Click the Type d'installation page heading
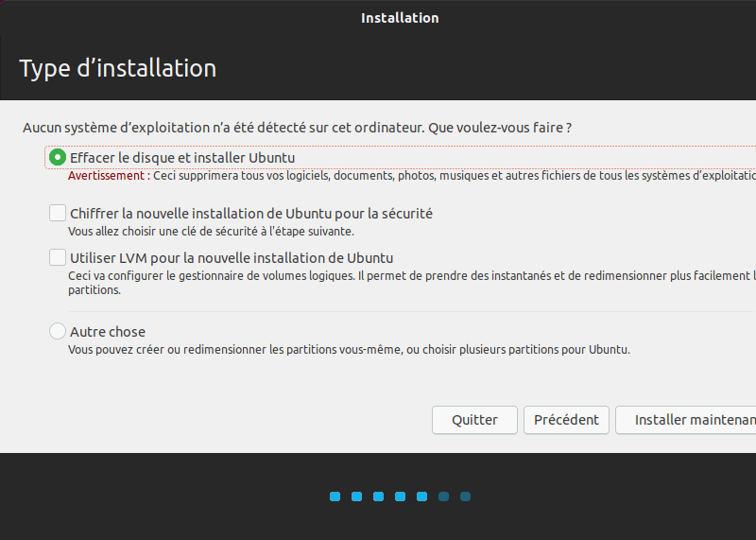Screen dimensions: 756x540 [x=118, y=68]
